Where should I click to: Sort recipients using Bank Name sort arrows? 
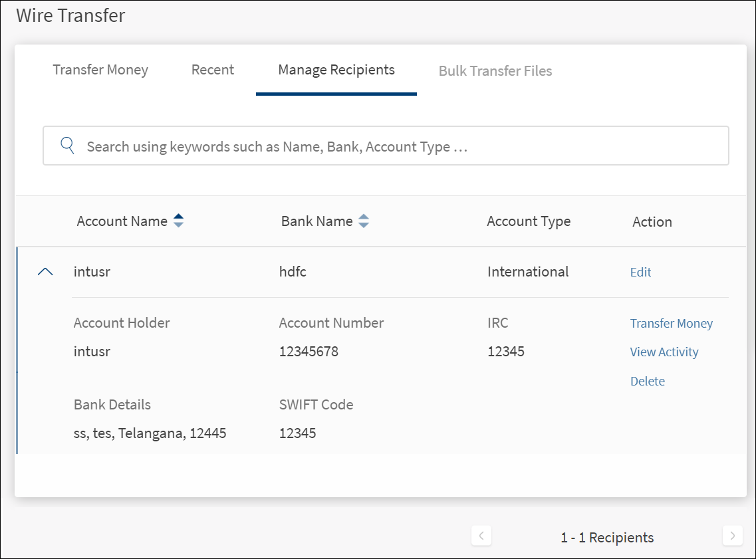pyautogui.click(x=363, y=221)
